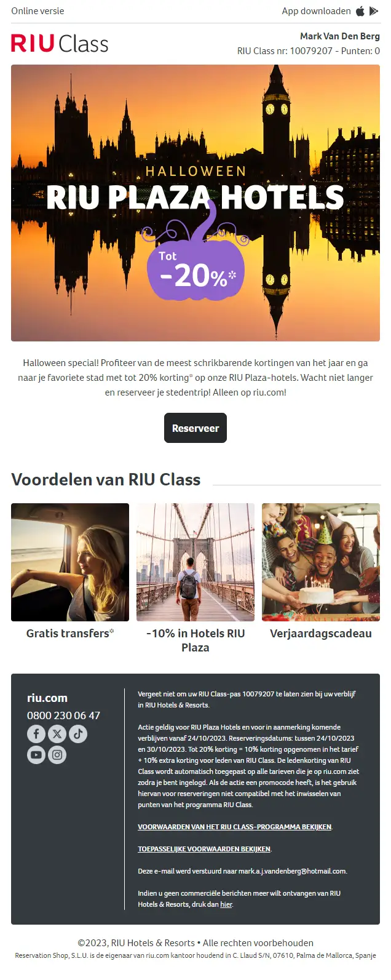Open the YouTube social icon
The height and width of the screenshot is (980, 391).
pyautogui.click(x=36, y=755)
